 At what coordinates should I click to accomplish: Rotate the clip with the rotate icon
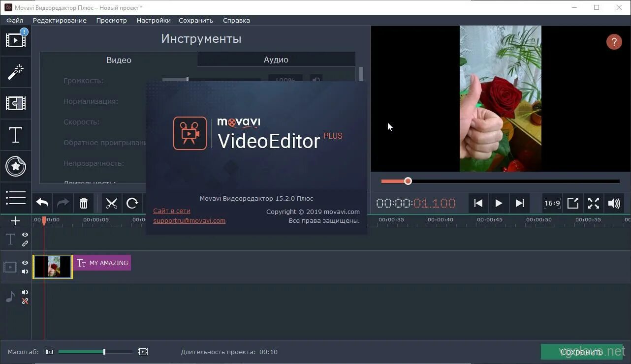(x=132, y=203)
